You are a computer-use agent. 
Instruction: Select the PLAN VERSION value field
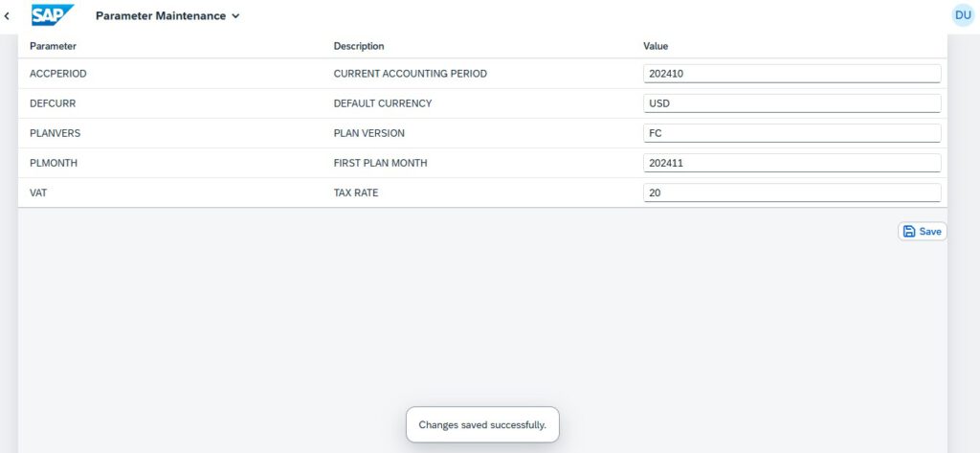791,133
